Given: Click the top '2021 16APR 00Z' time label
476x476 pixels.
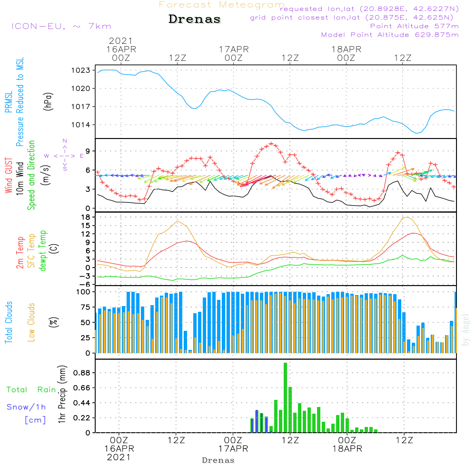Looking at the screenshot, I should [121, 49].
